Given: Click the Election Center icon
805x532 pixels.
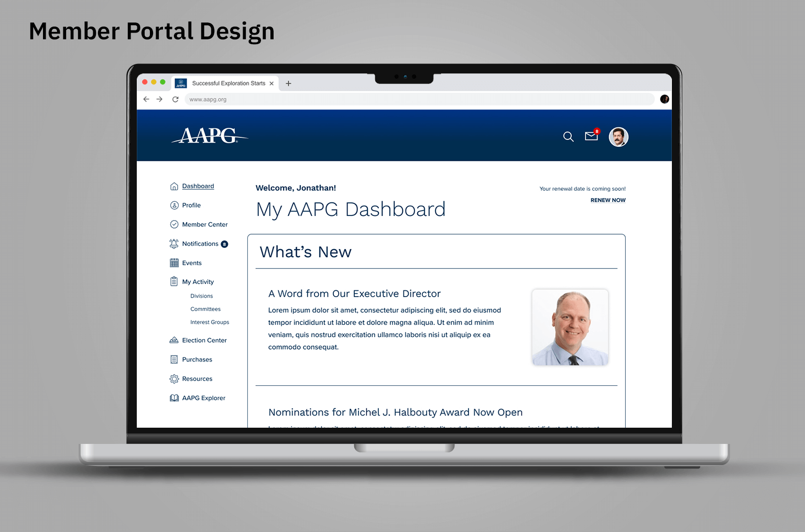Looking at the screenshot, I should pyautogui.click(x=174, y=340).
